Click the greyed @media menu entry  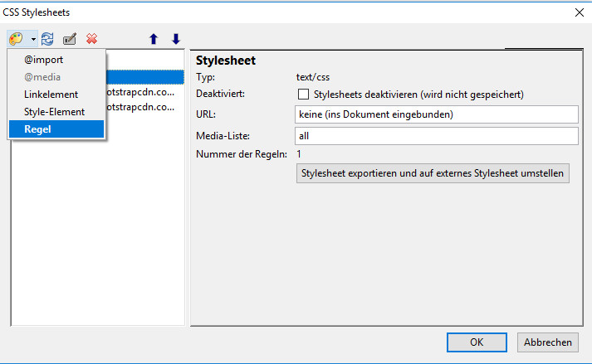[x=43, y=77]
